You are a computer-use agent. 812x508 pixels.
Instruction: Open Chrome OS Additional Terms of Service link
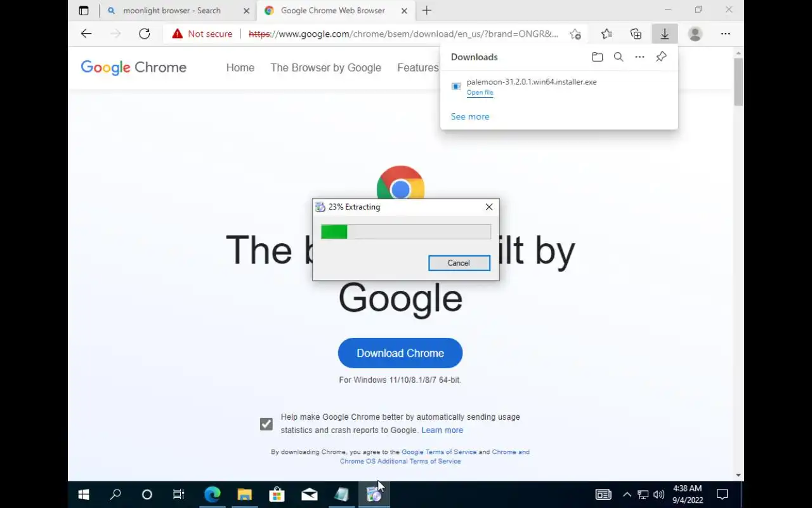[400, 461]
